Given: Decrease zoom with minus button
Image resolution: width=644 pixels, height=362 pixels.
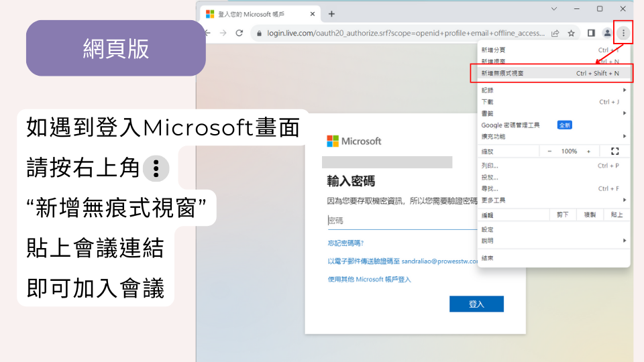Looking at the screenshot, I should [549, 152].
